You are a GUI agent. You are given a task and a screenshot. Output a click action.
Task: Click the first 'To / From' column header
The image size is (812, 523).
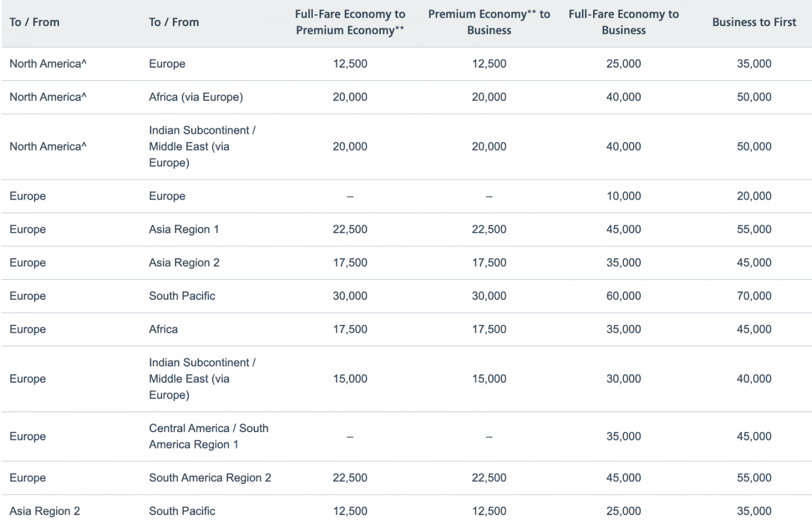coord(34,22)
